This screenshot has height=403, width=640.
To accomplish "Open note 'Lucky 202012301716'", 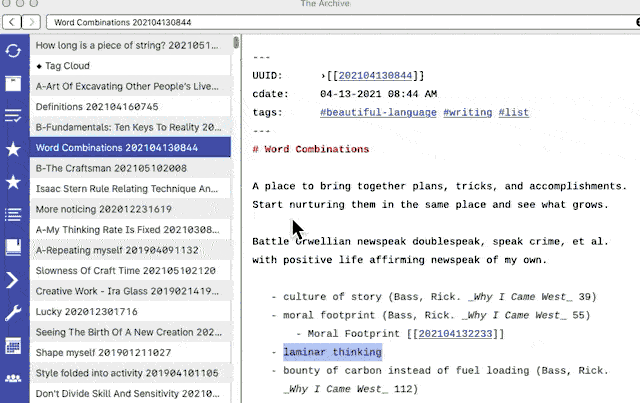I will tap(130, 312).
